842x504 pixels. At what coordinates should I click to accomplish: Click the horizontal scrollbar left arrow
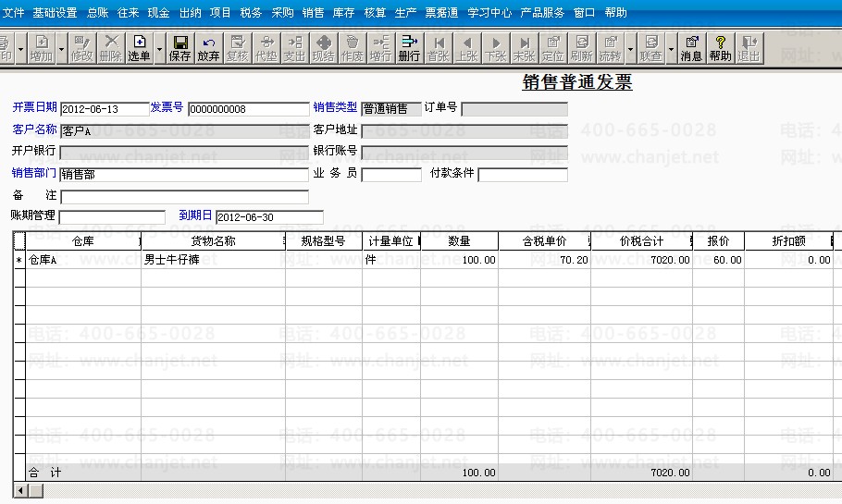20,490
